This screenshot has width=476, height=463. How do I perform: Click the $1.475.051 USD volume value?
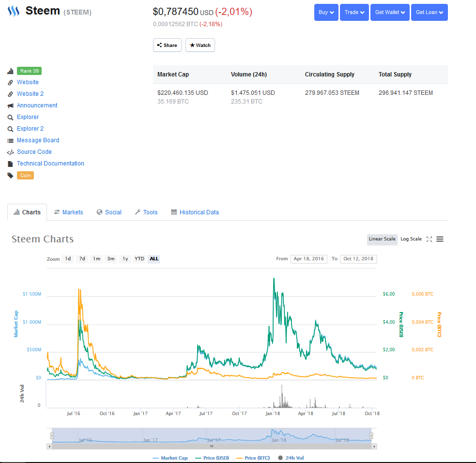tap(253, 93)
